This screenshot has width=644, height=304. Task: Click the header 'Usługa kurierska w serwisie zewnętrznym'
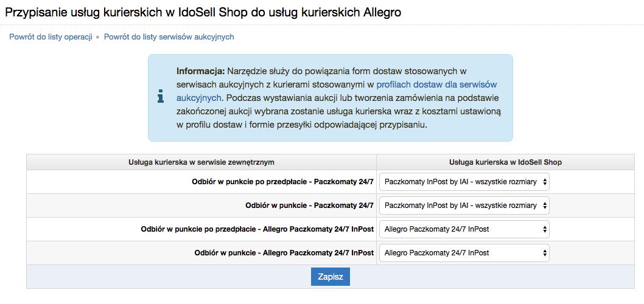[201, 162]
